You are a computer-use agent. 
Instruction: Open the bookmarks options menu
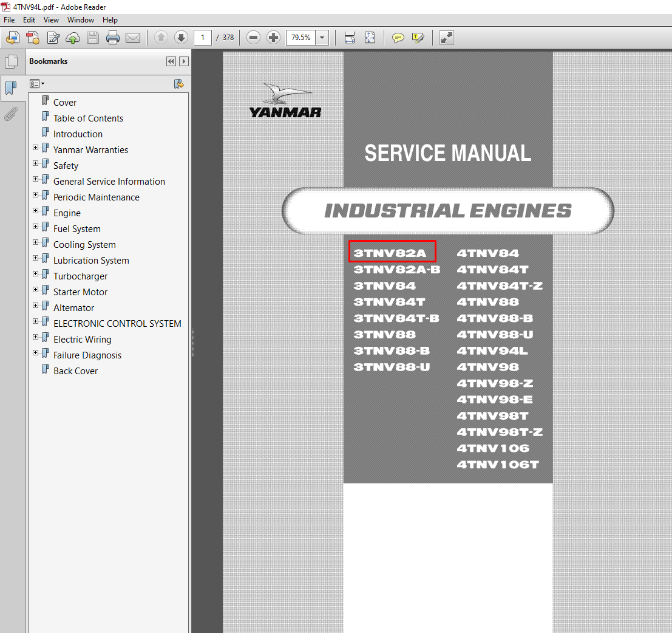37,84
